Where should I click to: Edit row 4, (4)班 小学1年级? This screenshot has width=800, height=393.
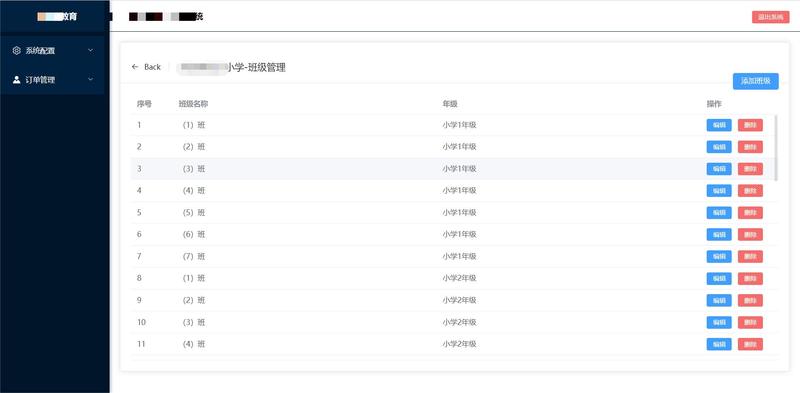pos(719,191)
